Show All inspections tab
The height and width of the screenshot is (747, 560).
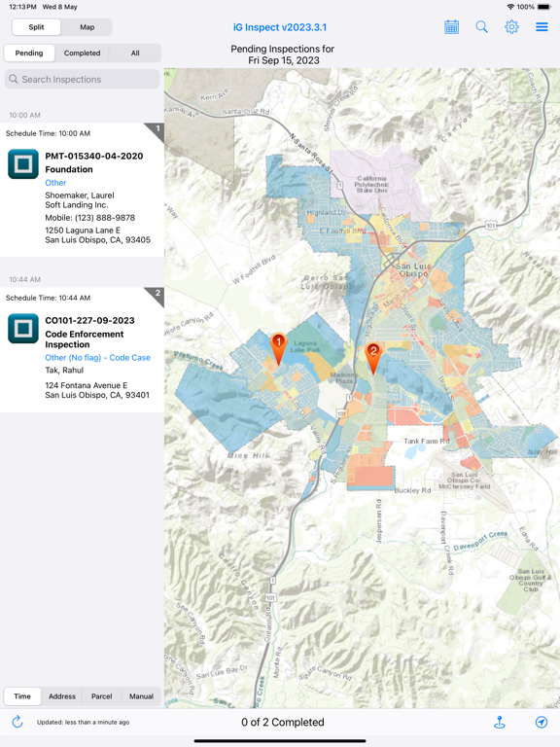135,53
